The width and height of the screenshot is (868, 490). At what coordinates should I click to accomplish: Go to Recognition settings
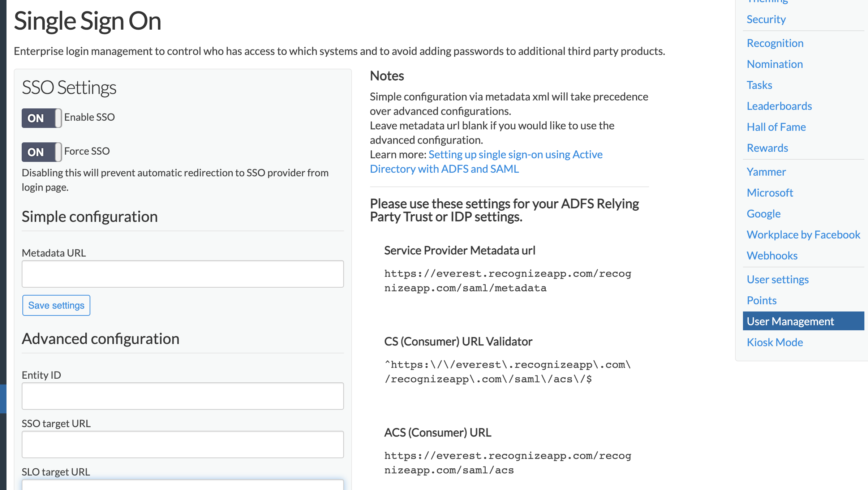pos(775,43)
